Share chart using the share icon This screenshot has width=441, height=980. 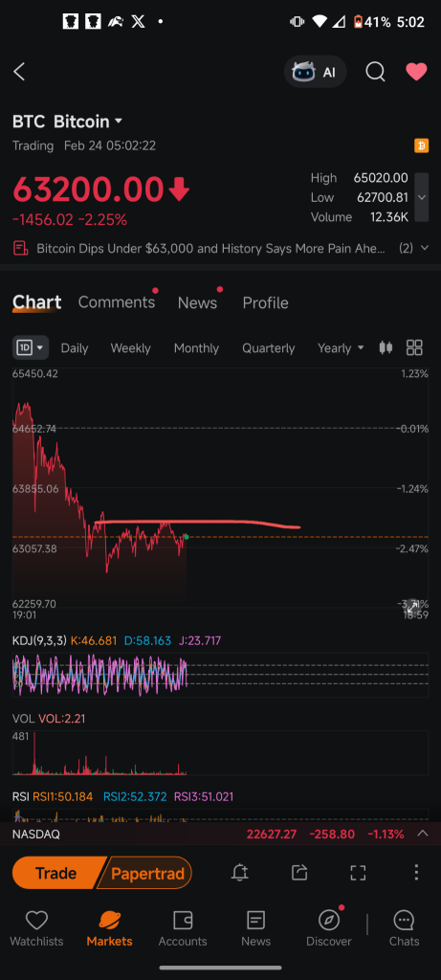[x=299, y=873]
